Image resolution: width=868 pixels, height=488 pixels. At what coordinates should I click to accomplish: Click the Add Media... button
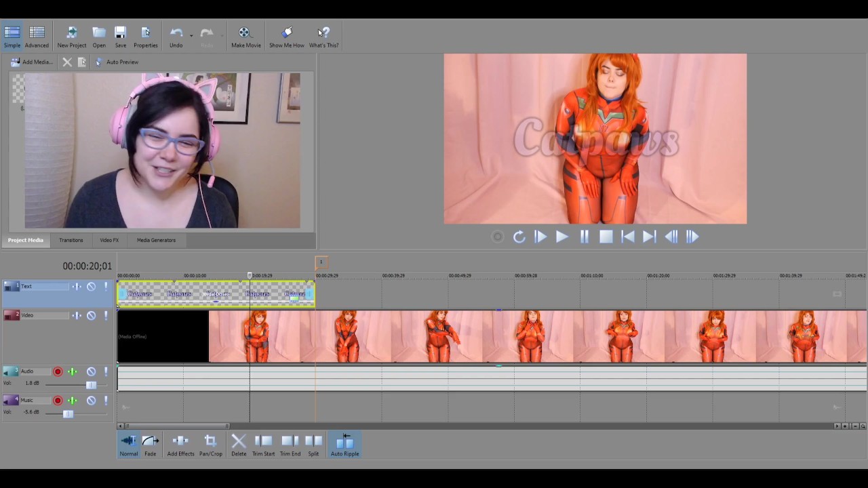coord(31,62)
